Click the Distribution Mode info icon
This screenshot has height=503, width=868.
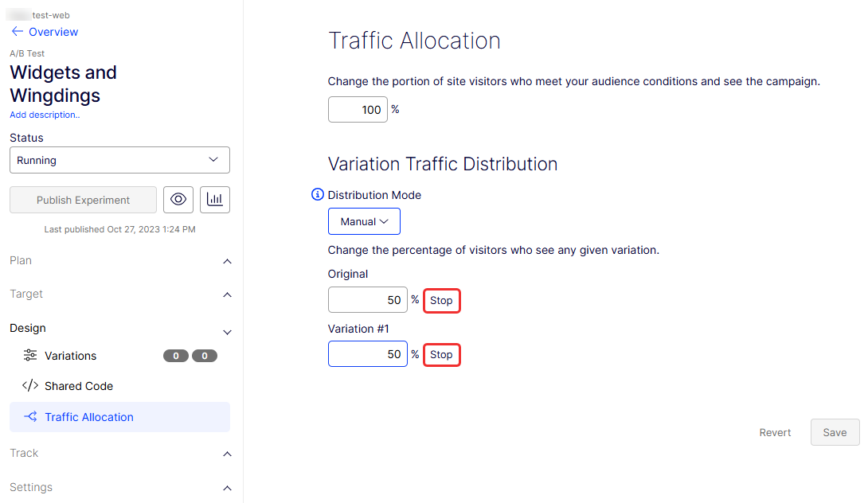[318, 195]
